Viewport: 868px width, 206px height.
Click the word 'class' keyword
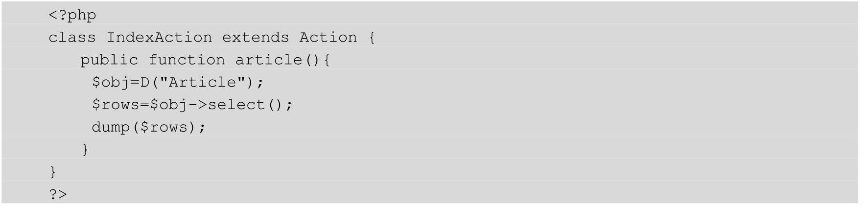(x=72, y=37)
